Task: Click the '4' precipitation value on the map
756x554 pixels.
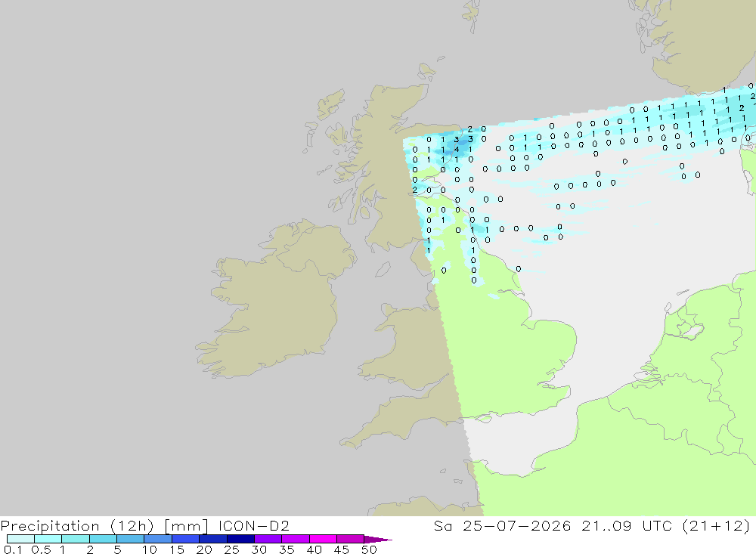Action: (x=456, y=149)
